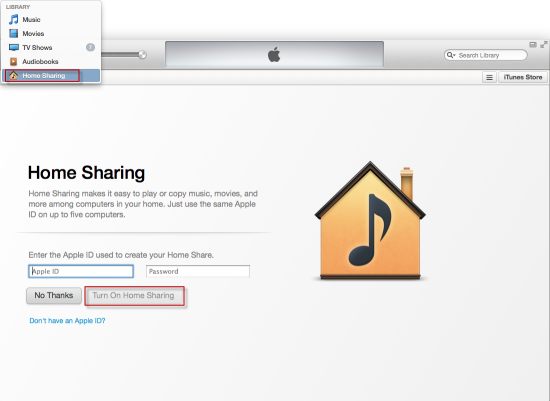This screenshot has width=550, height=401.
Task: Focus the Password input field
Action: point(198,271)
